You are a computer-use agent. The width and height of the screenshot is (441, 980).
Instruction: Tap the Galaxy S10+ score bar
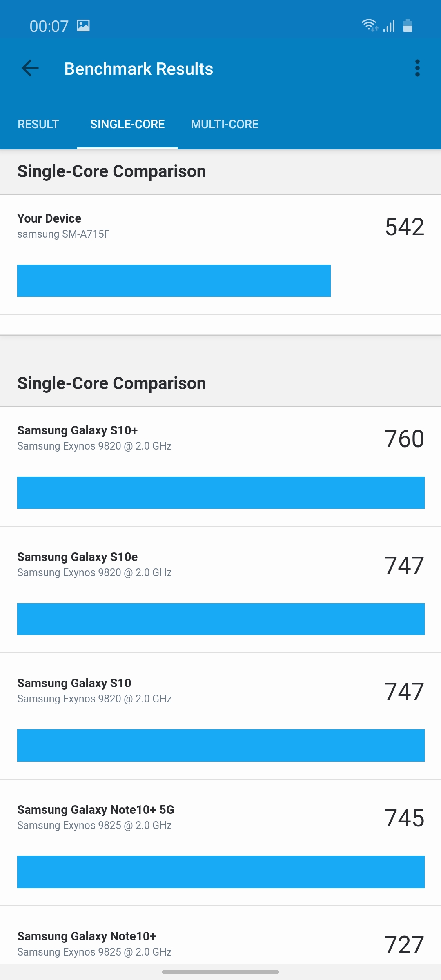220,492
